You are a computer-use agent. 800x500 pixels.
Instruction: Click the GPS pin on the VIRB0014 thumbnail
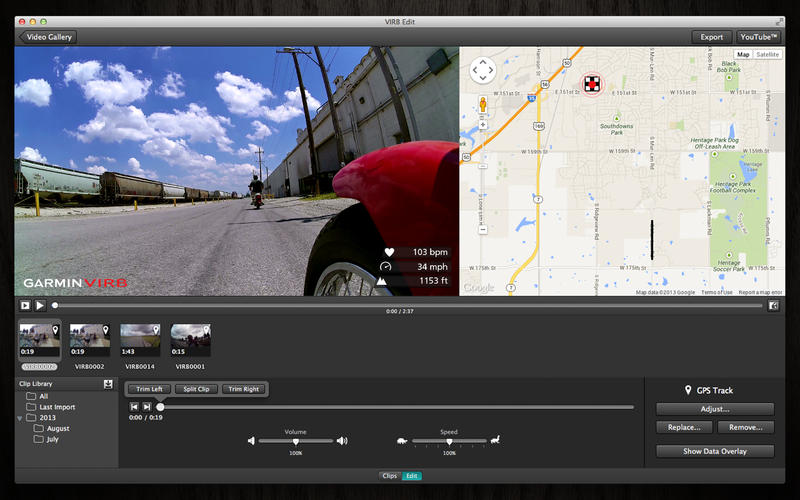pyautogui.click(x=156, y=330)
